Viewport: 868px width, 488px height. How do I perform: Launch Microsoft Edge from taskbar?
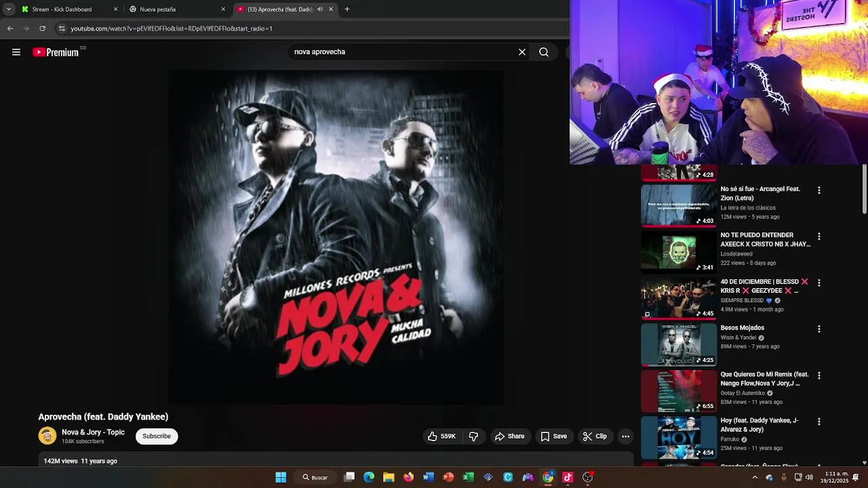(x=369, y=477)
